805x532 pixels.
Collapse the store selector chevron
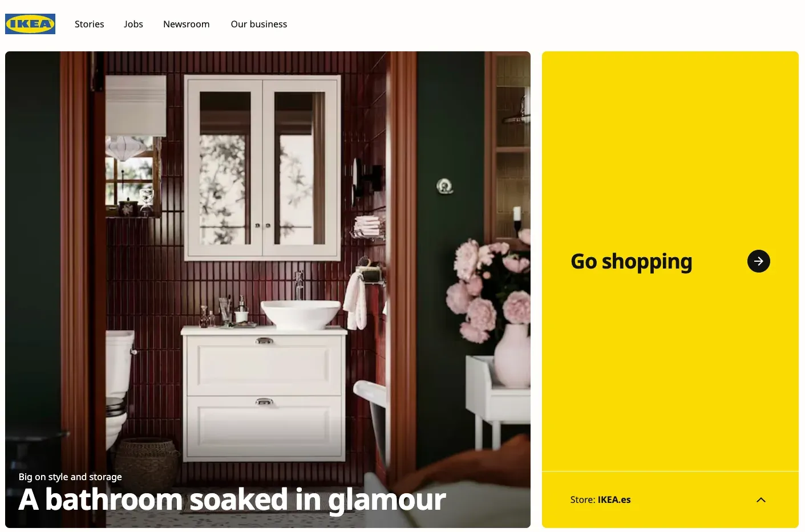[x=760, y=500]
